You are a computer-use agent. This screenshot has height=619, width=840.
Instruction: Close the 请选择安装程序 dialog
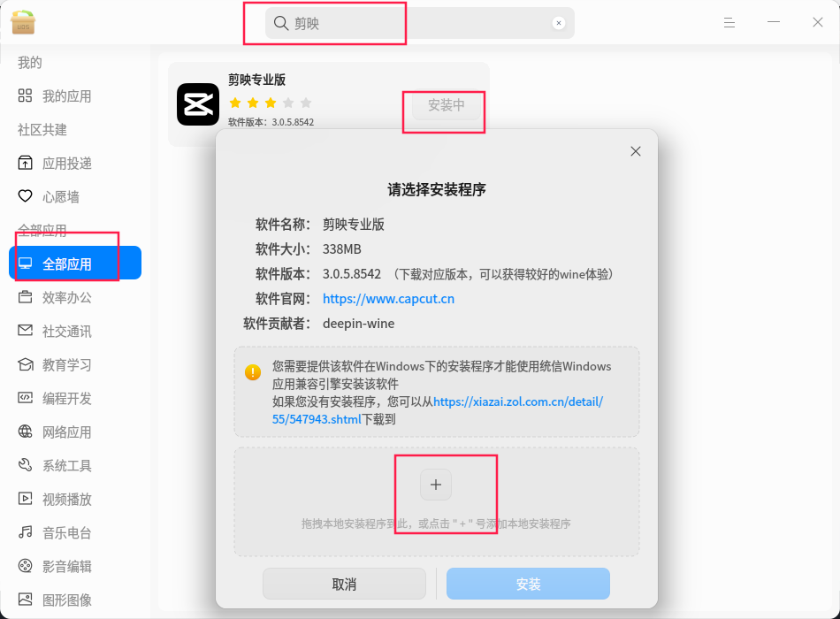pos(636,151)
